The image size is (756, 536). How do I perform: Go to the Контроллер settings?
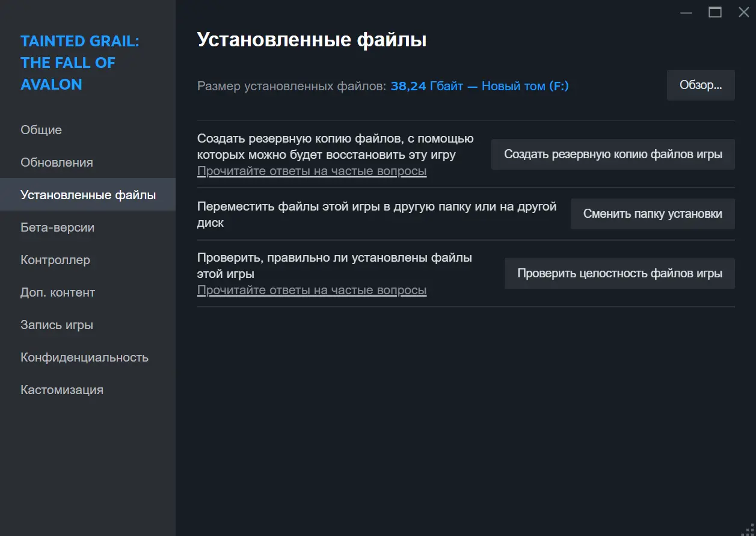(55, 260)
